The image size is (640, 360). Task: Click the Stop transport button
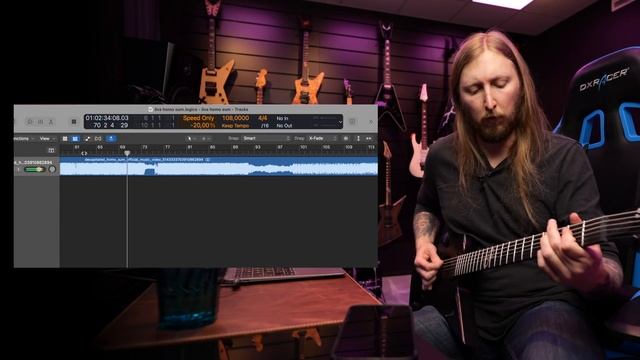[74, 122]
